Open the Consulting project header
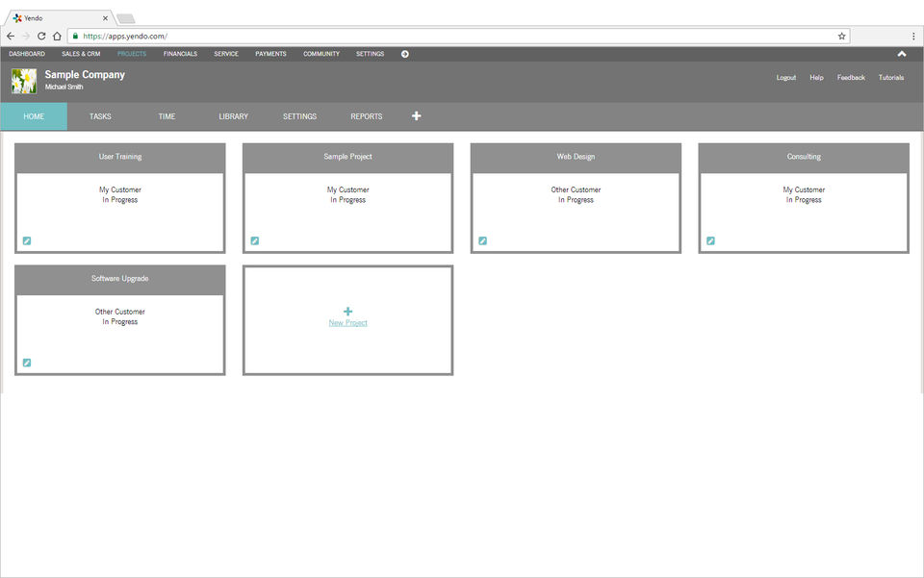Screen dimensions: 924x578 click(804, 157)
